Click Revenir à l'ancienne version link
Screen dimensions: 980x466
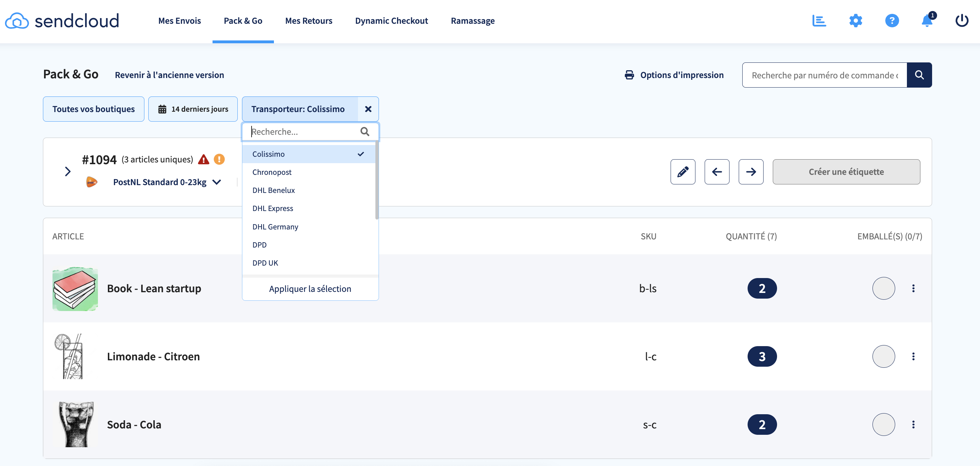pyautogui.click(x=169, y=75)
